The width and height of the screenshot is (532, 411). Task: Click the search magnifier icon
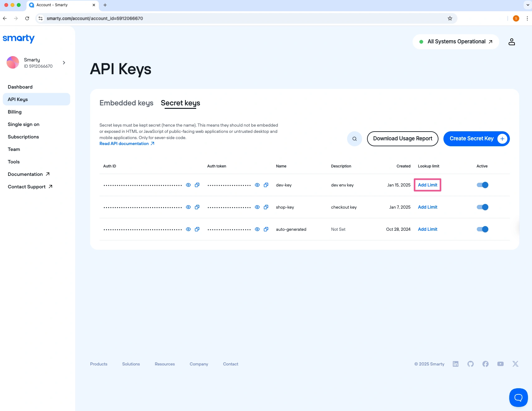pyautogui.click(x=354, y=139)
